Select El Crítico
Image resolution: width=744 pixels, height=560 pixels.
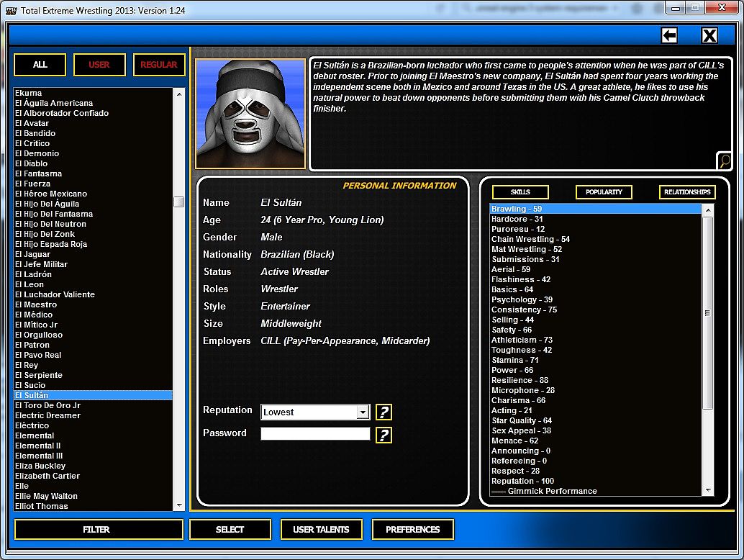coord(93,143)
